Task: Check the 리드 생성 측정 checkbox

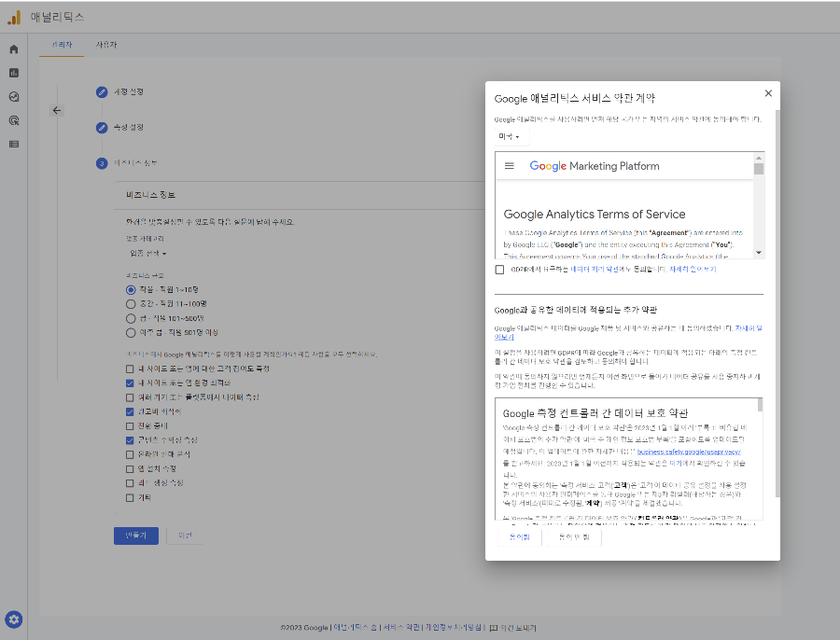Action: [x=130, y=483]
